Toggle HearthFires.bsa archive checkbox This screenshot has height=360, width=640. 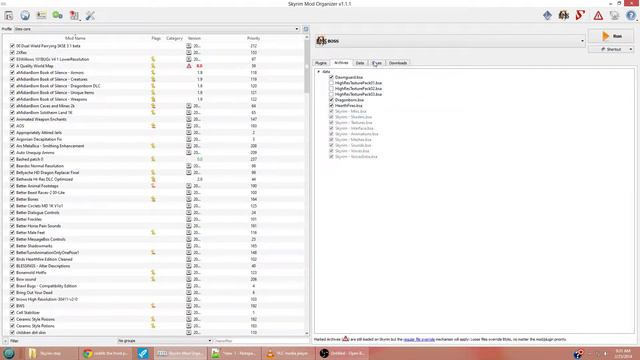(331, 106)
